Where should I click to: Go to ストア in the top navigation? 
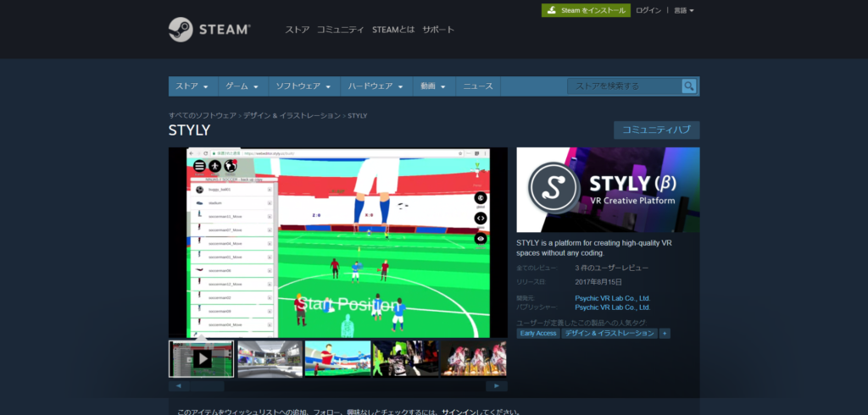(298, 30)
